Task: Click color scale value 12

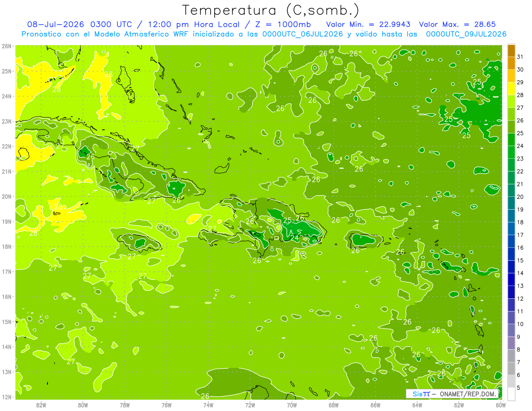Action: 520,298
